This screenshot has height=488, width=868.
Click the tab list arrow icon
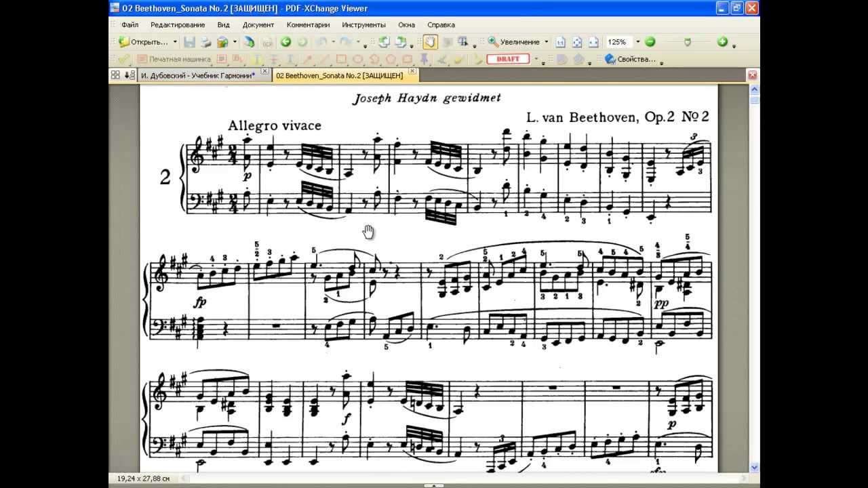pyautogui.click(x=130, y=75)
